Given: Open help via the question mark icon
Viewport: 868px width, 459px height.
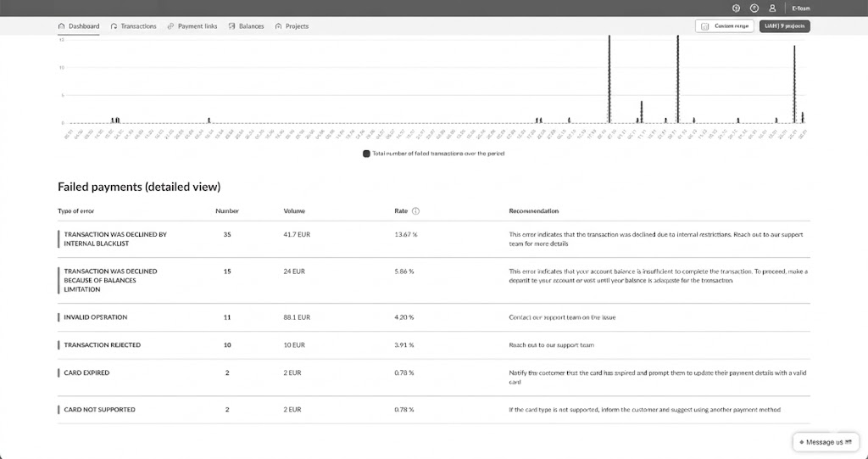Looking at the screenshot, I should pyautogui.click(x=754, y=8).
